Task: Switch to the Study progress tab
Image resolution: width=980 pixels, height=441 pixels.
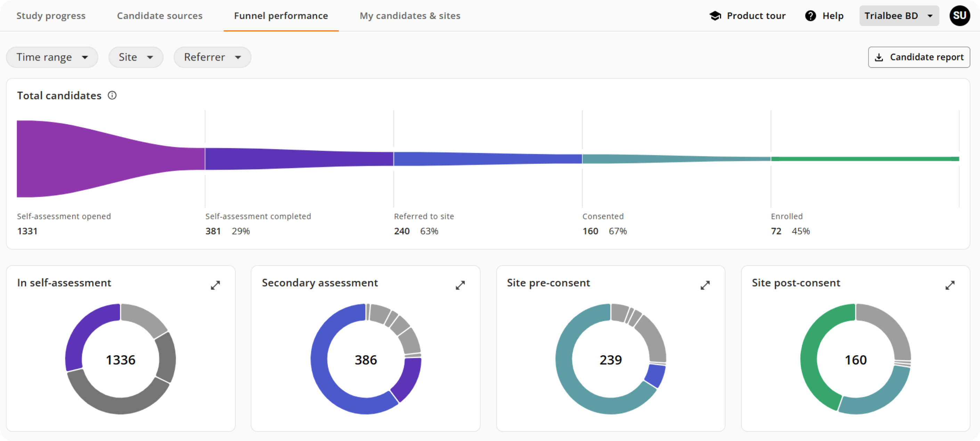Action: pos(51,16)
